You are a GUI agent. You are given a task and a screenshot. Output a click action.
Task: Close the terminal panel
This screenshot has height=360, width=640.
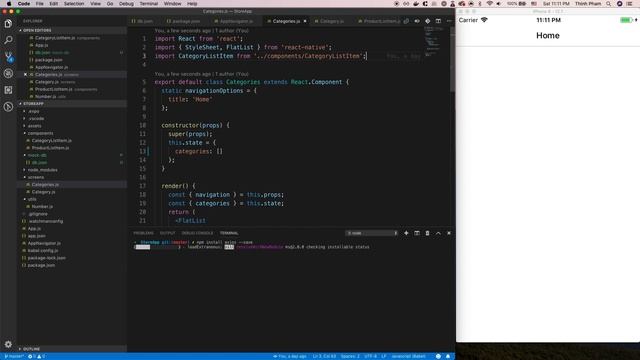coord(449,233)
